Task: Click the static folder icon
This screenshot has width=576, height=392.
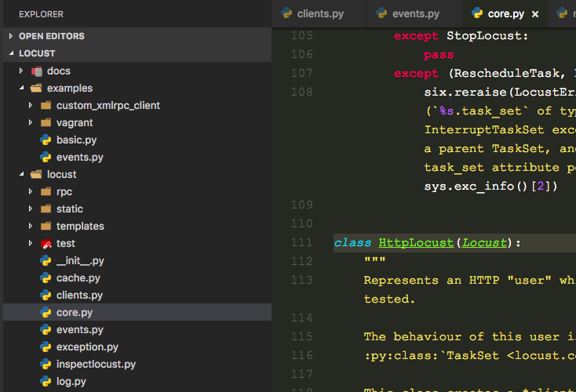Action: [x=46, y=209]
